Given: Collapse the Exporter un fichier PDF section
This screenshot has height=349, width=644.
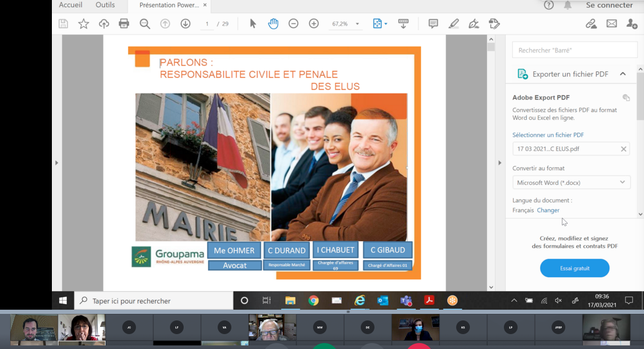Looking at the screenshot, I should click(x=623, y=74).
